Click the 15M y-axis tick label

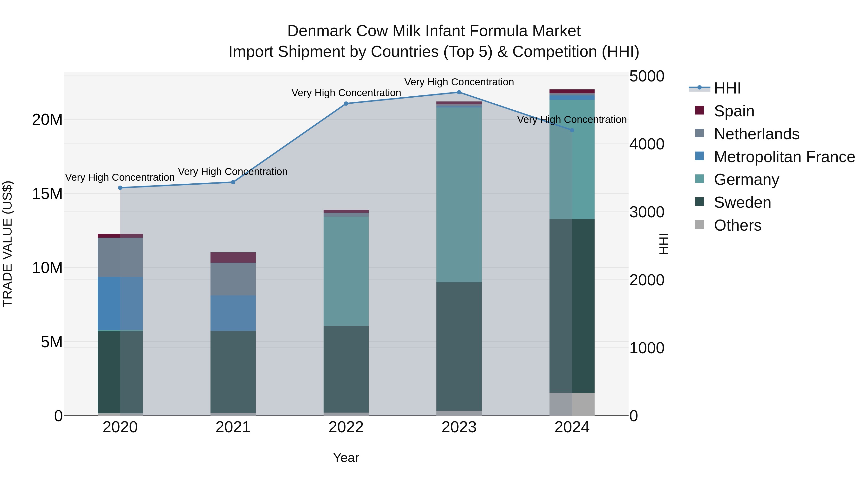[47, 194]
